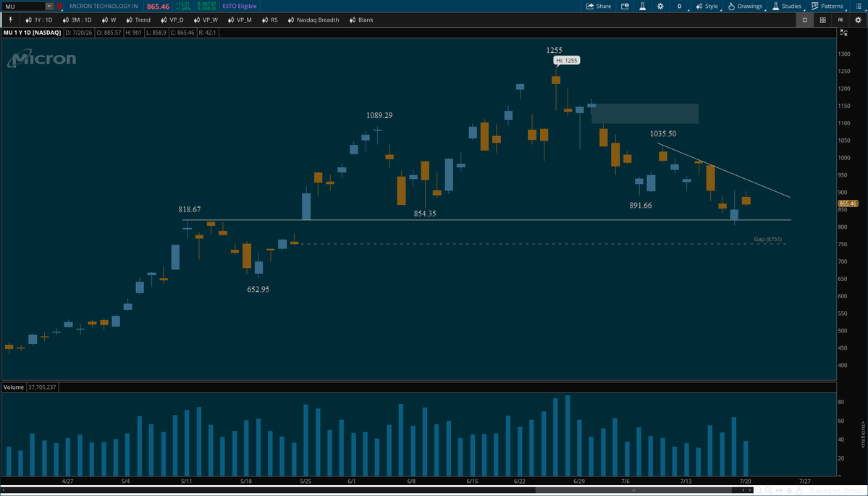The width and height of the screenshot is (868, 496).
Task: Select the 3M : 1D chart preset
Action: pos(77,20)
